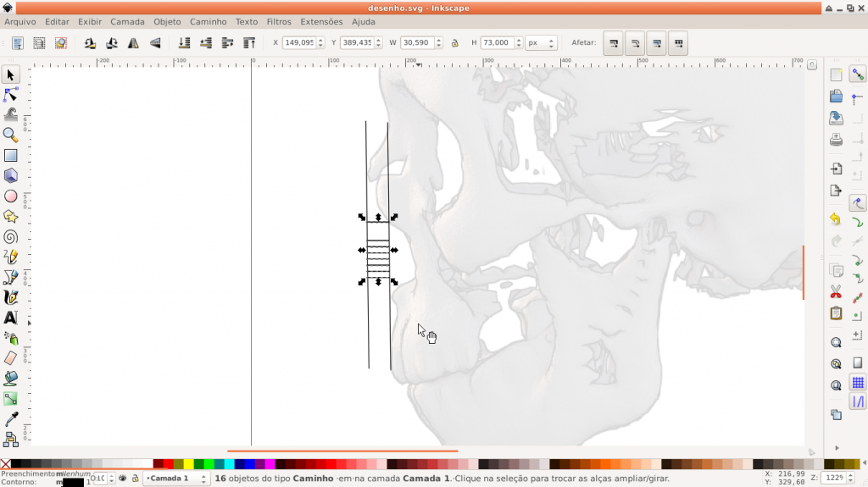Click the Undo yellow arrow icon
Viewport: 868px width, 487px height.
coord(836,219)
